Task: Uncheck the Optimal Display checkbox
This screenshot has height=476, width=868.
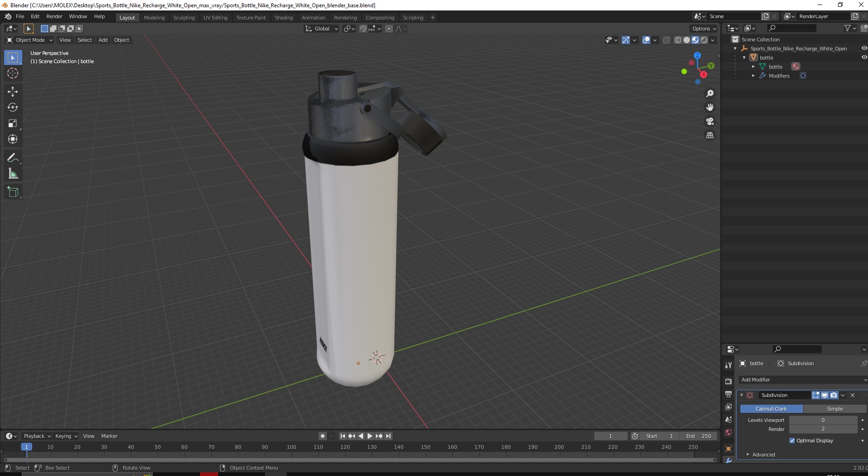Action: [792, 441]
